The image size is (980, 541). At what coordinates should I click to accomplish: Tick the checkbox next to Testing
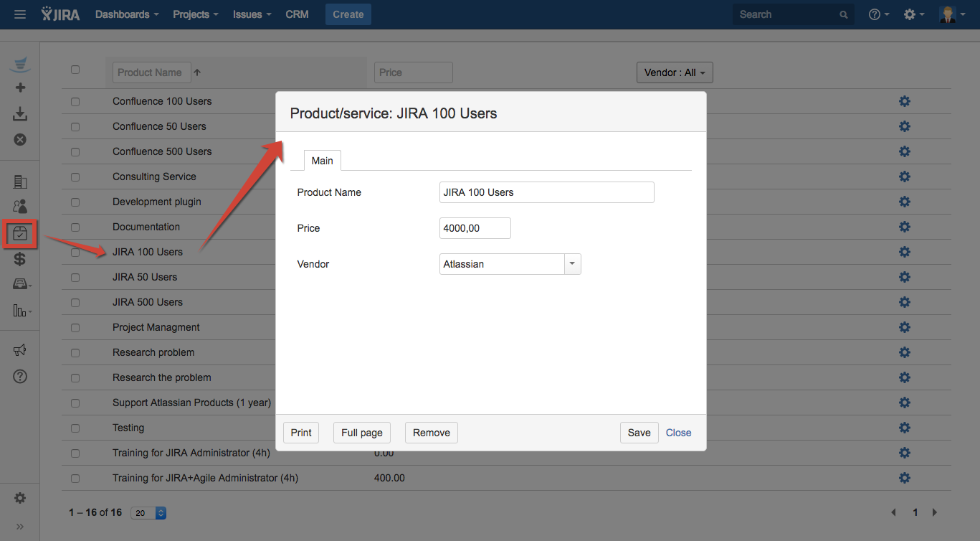coord(75,428)
